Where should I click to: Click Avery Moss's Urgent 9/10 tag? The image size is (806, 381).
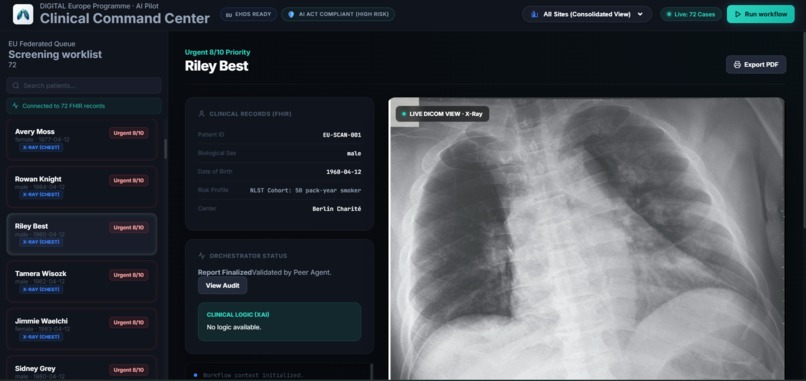click(129, 133)
